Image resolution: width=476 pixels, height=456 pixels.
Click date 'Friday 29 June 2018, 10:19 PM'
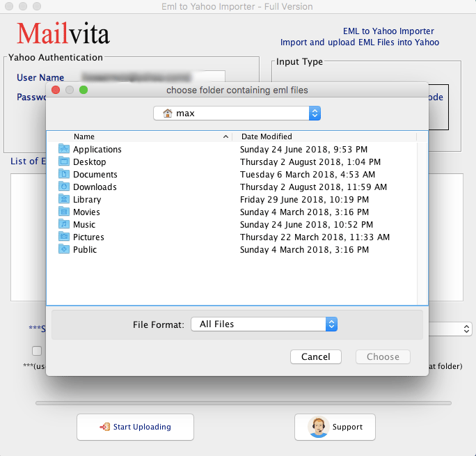pos(304,200)
